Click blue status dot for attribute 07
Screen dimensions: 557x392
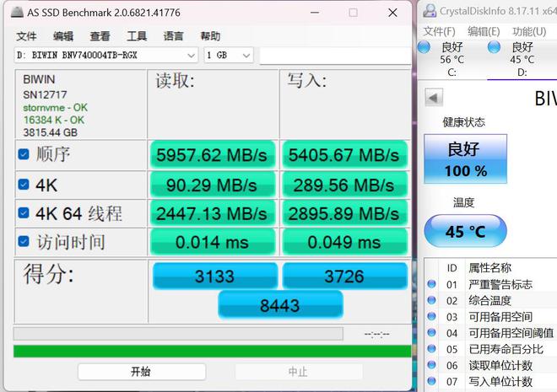click(432, 381)
